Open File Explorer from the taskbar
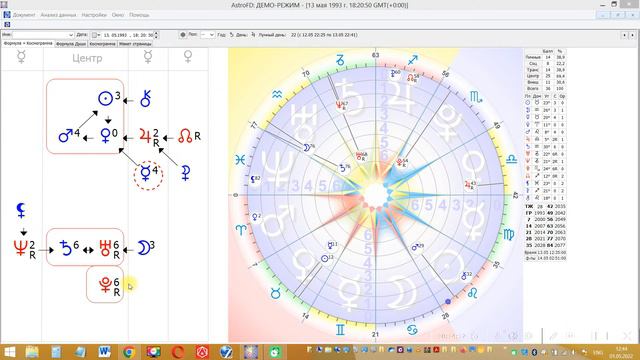The image size is (640, 360). [32, 352]
